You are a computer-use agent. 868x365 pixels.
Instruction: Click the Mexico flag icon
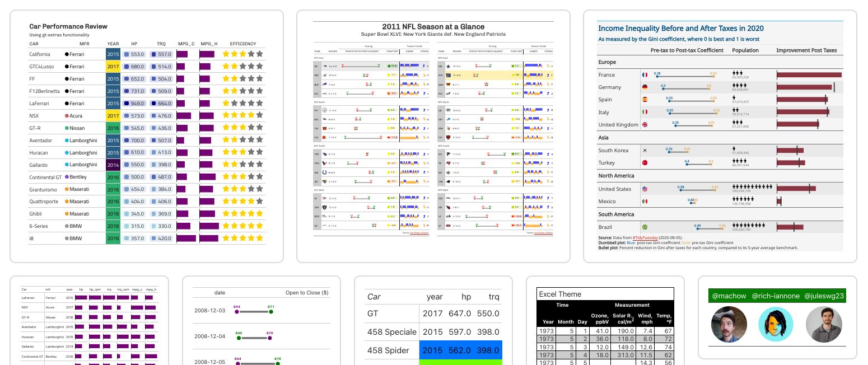[x=645, y=201]
